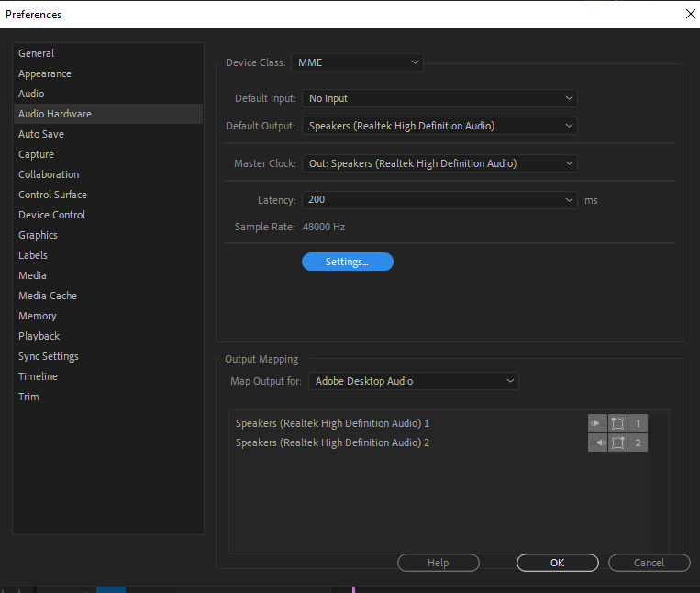Image resolution: width=700 pixels, height=593 pixels.
Task: Click the channel number 1 icon
Action: pos(638,423)
